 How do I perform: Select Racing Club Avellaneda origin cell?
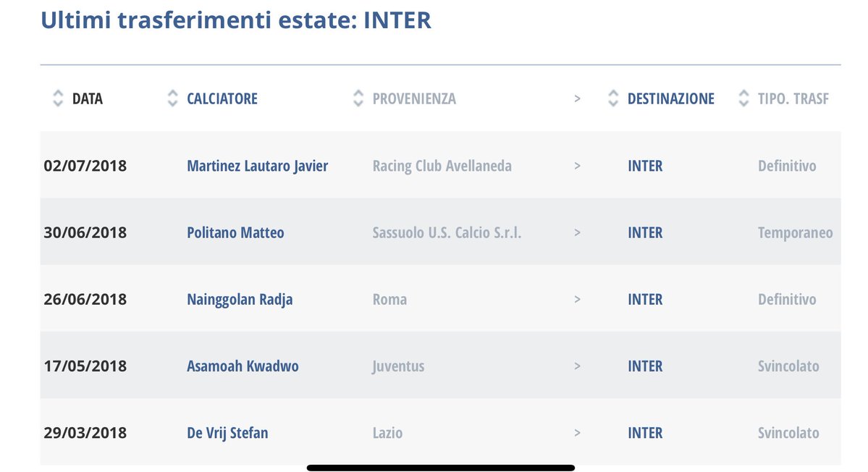(442, 166)
